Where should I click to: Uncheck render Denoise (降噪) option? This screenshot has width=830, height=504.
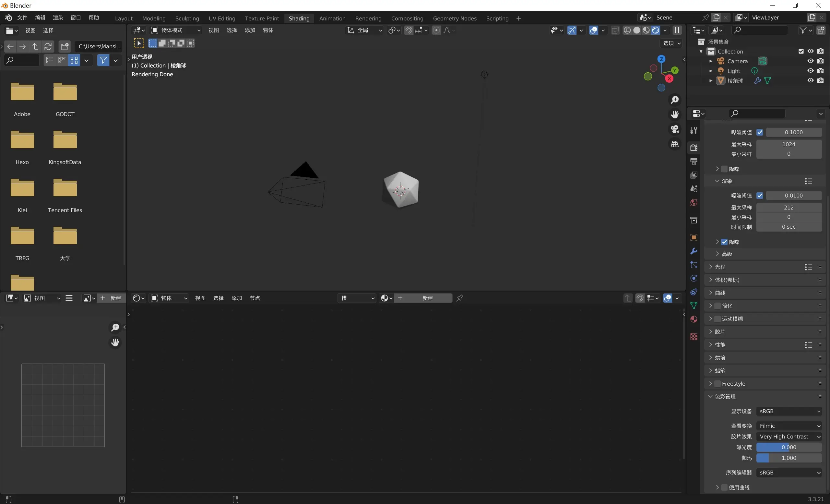click(724, 242)
